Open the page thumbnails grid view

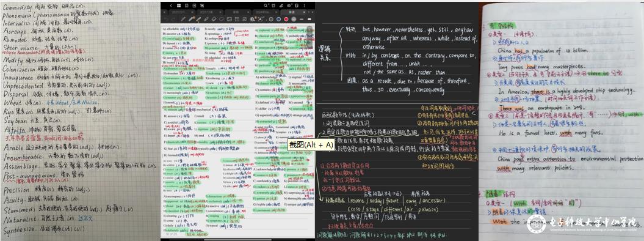click(x=179, y=6)
